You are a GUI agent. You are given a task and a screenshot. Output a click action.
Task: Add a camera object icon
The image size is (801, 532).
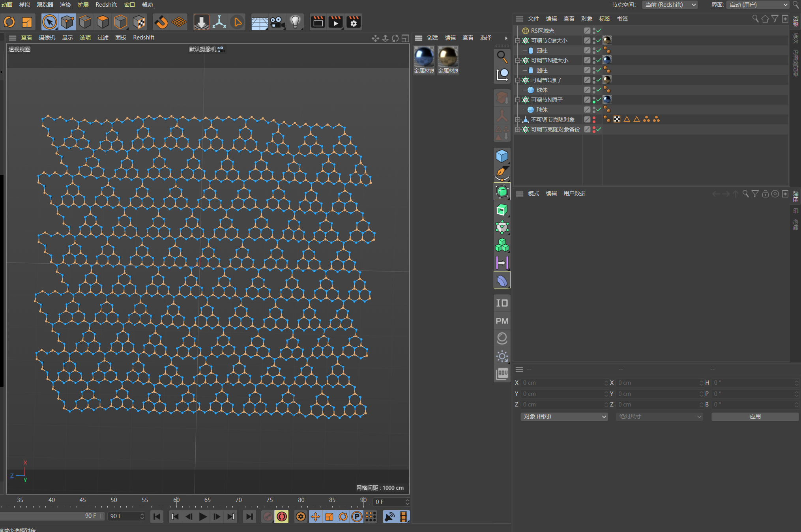(x=277, y=22)
